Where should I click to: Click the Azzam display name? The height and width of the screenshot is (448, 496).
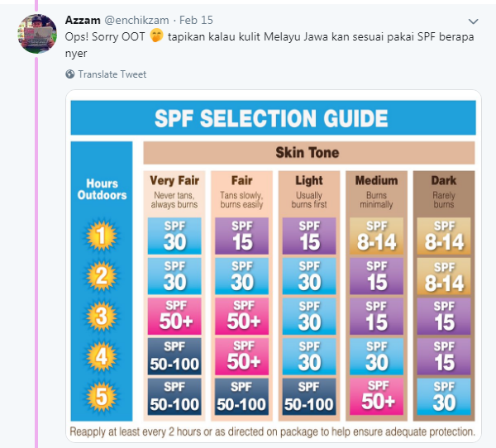(83, 20)
